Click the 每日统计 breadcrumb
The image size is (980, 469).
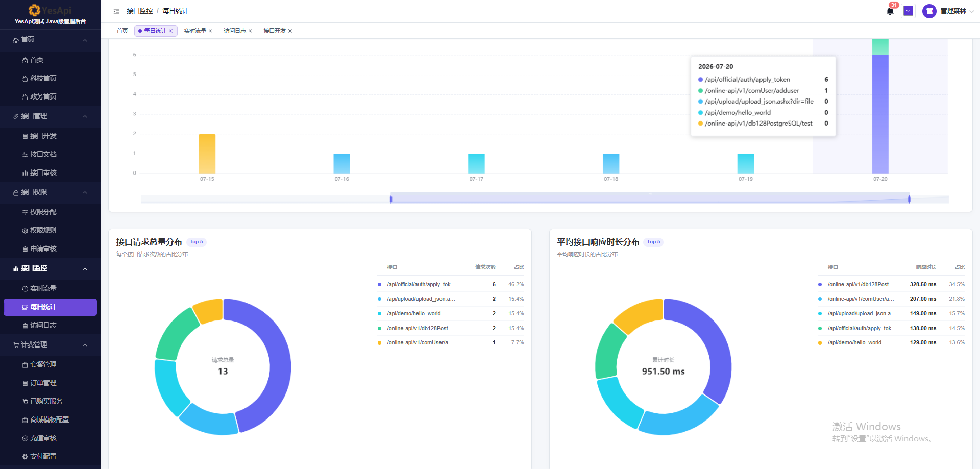pyautogui.click(x=176, y=11)
